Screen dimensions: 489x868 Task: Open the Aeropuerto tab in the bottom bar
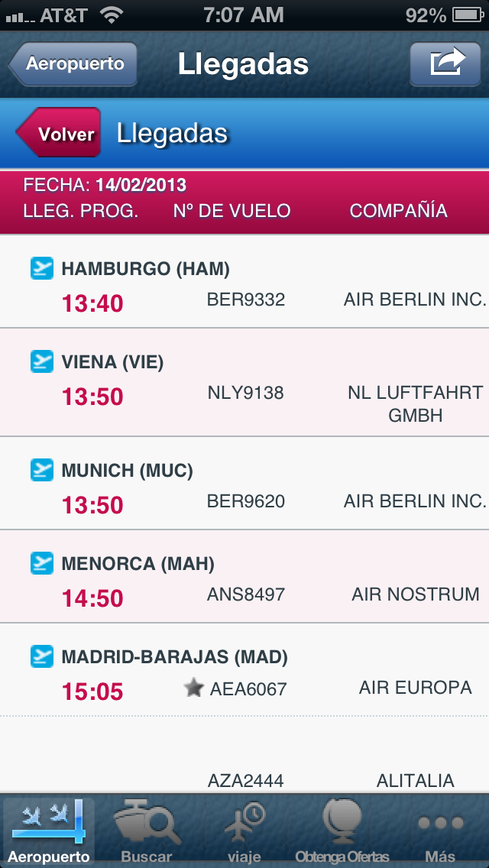(x=49, y=831)
